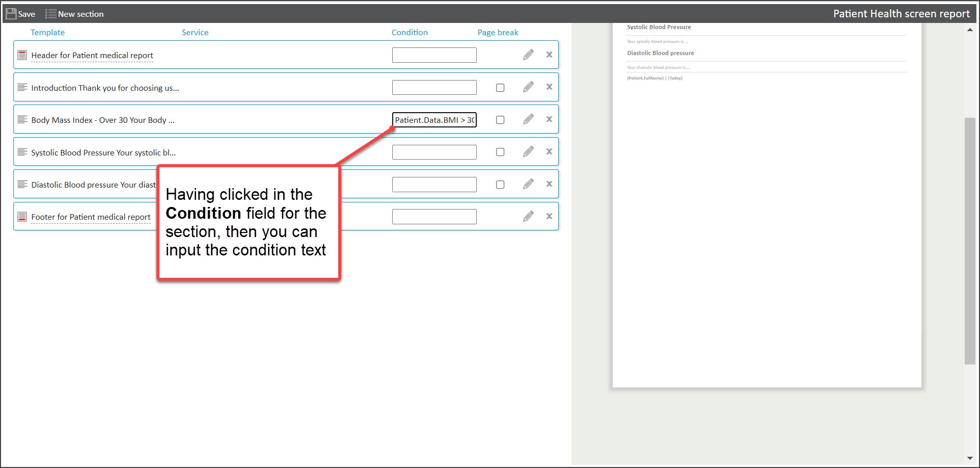Open the Header for Patient medical report link

coord(92,56)
